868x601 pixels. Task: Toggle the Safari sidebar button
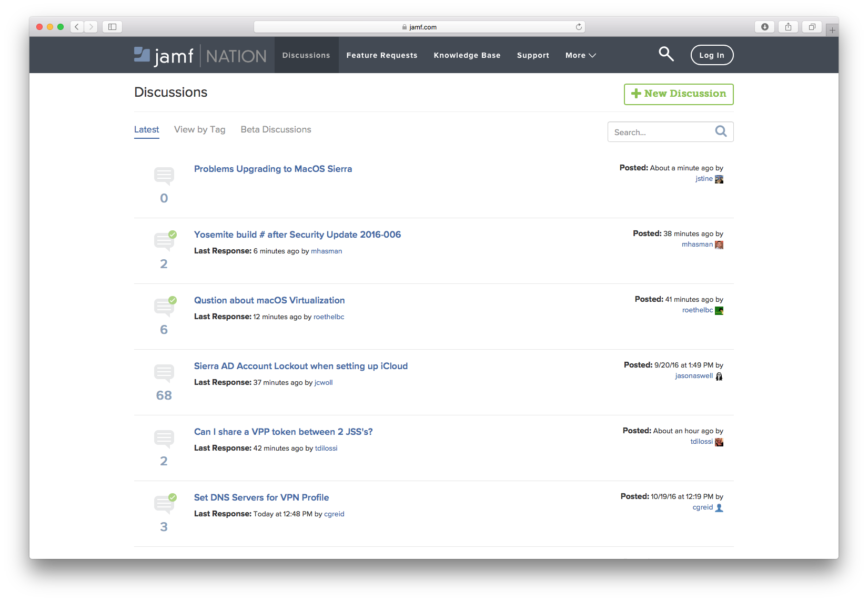click(112, 27)
